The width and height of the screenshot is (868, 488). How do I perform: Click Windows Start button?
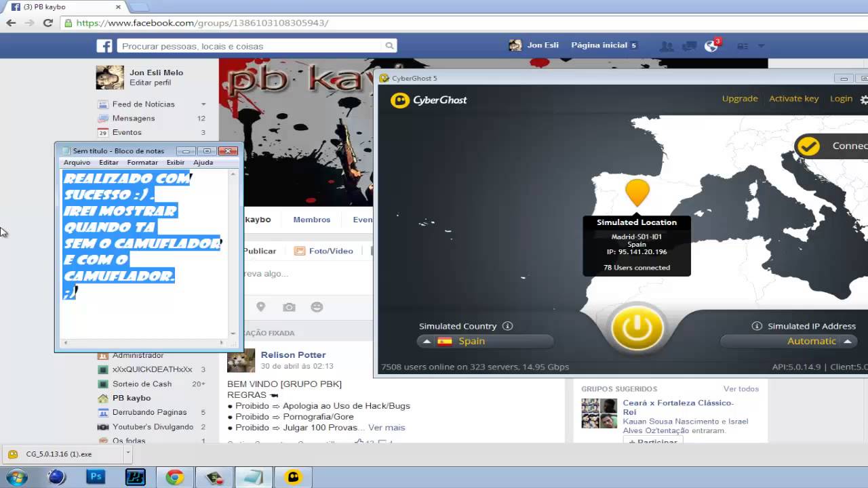click(16, 476)
